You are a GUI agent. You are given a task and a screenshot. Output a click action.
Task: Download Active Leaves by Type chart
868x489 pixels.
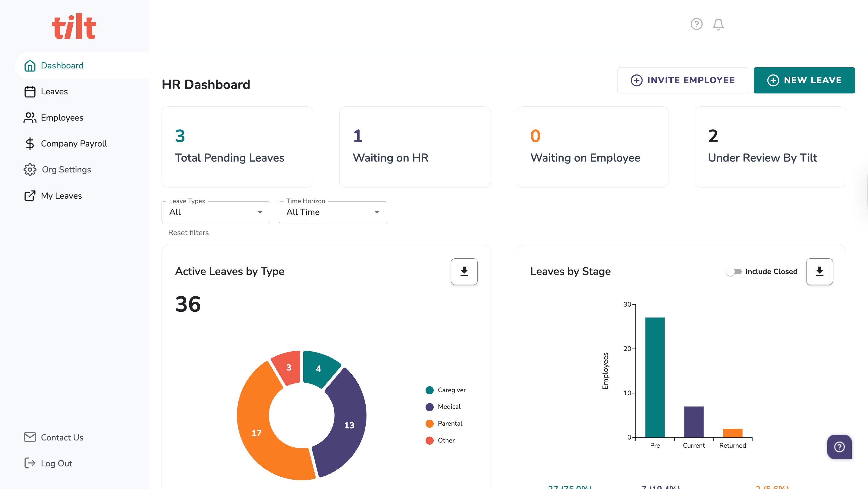464,271
